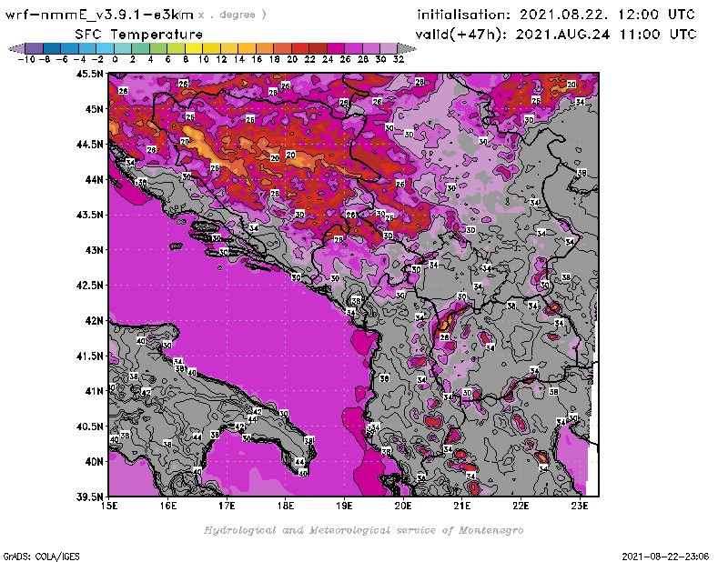The image size is (728, 562).
Task: Select the '40.5N' latitude label
Action: point(89,427)
